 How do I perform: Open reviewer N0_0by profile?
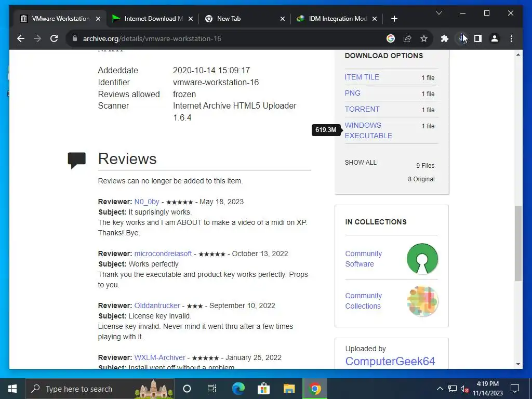pos(147,202)
